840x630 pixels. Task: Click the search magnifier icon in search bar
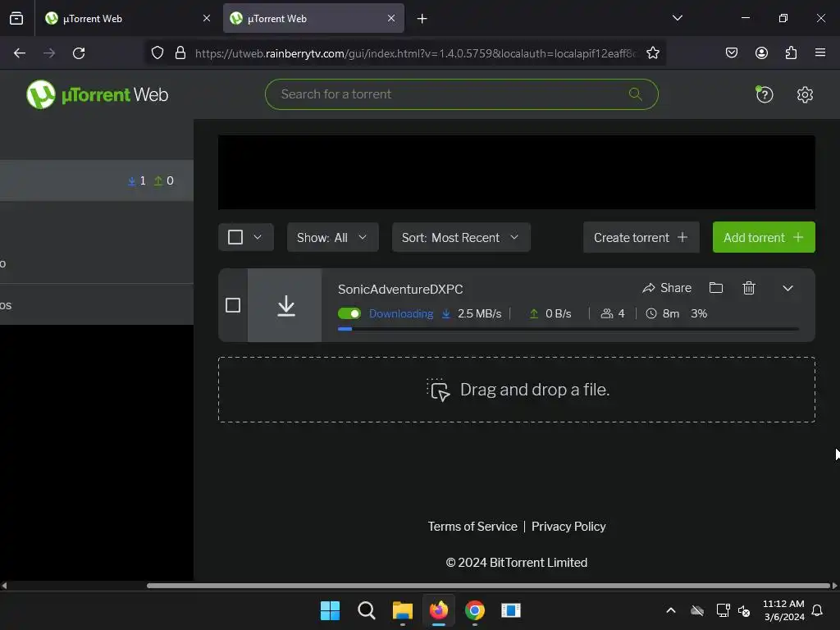[636, 94]
